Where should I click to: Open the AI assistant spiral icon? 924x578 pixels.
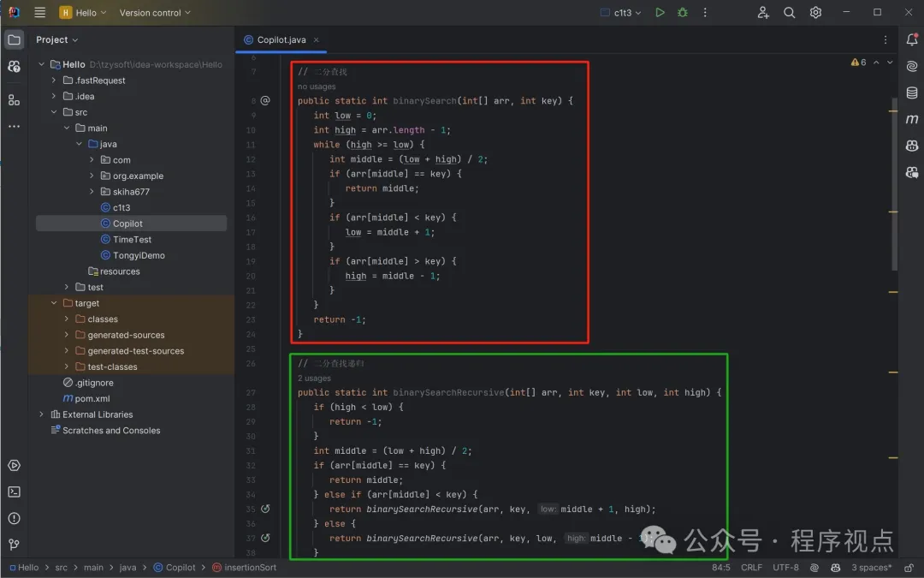click(x=912, y=66)
